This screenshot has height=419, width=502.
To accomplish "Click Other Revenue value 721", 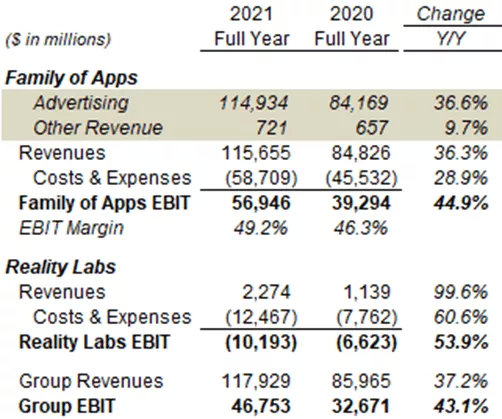I will point(271,128).
